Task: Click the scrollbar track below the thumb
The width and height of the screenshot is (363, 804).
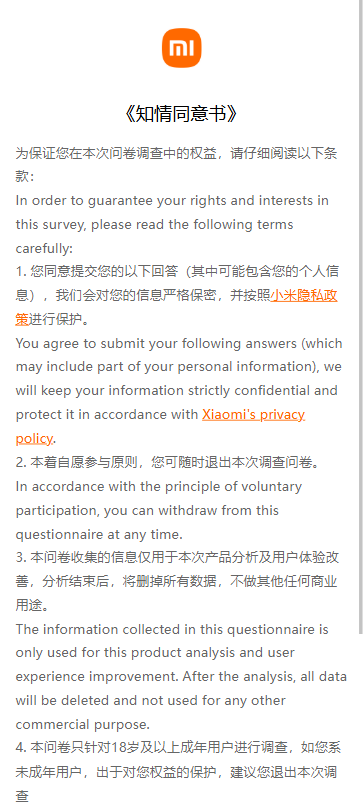Action: [361, 718]
